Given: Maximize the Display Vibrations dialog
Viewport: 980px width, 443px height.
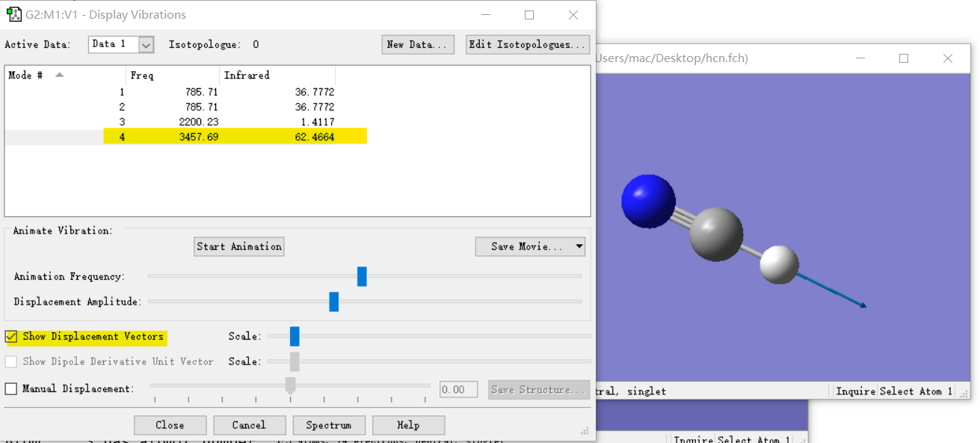Looking at the screenshot, I should click(529, 15).
